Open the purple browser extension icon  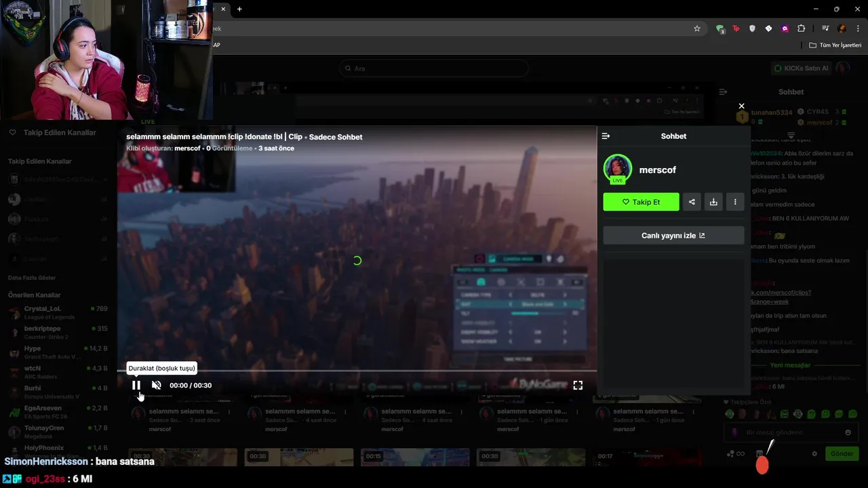pyautogui.click(x=785, y=28)
